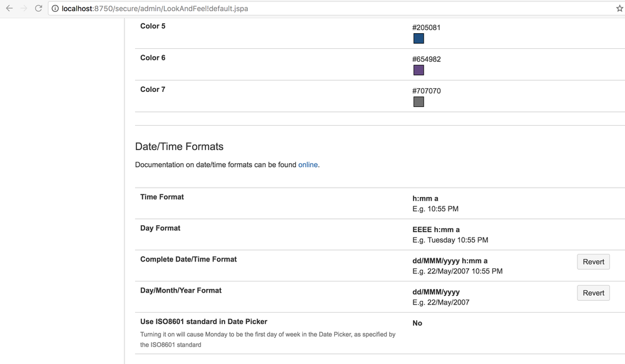Image resolution: width=625 pixels, height=364 pixels.
Task: Click the site info icon in address bar
Action: (x=55, y=8)
